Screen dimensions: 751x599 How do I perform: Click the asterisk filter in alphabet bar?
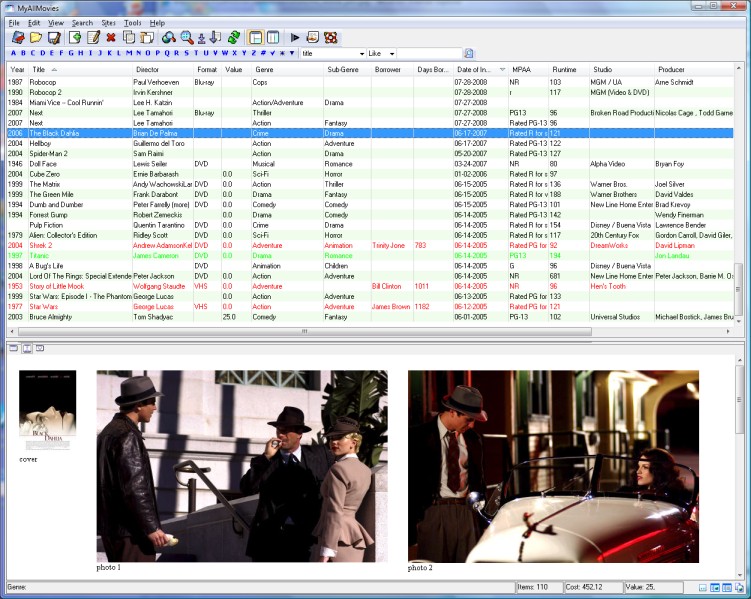pyautogui.click(x=282, y=53)
